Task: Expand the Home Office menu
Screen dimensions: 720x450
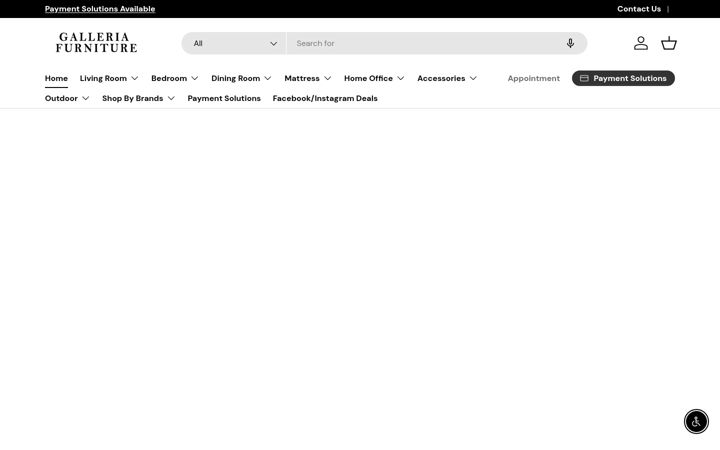Action: click(374, 79)
